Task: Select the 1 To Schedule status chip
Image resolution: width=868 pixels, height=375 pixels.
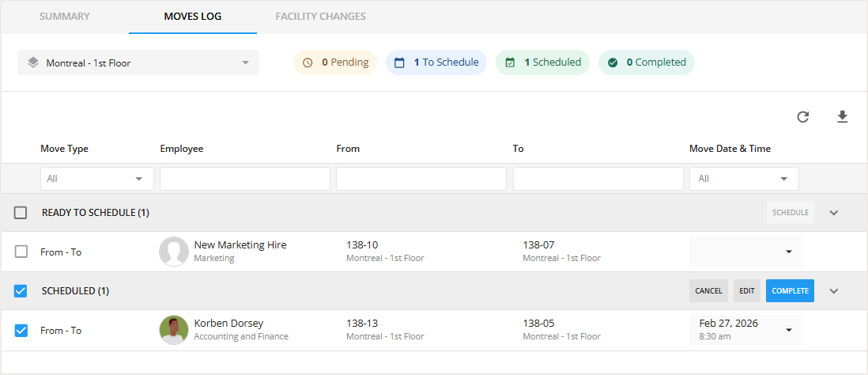Action: pos(436,62)
